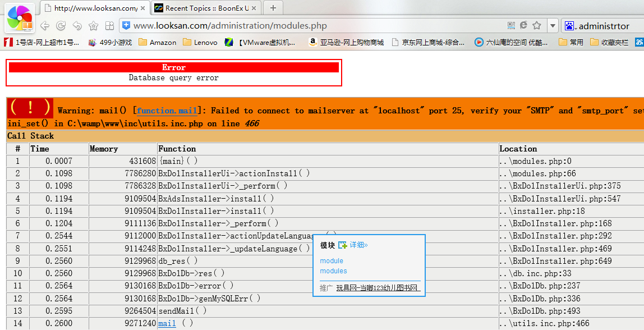Viewport: 644px width, 330px height.
Task: Click the QR code icon in address bar
Action: click(x=511, y=25)
